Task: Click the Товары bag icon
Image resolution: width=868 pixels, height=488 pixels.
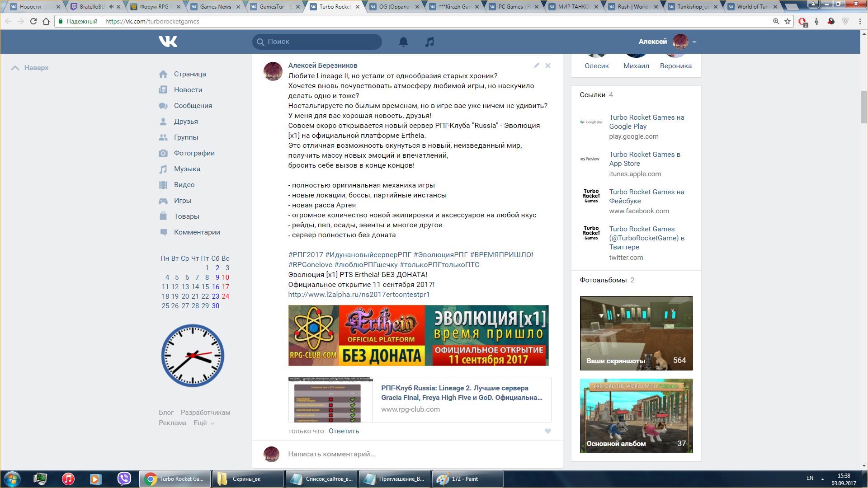Action: pos(163,216)
